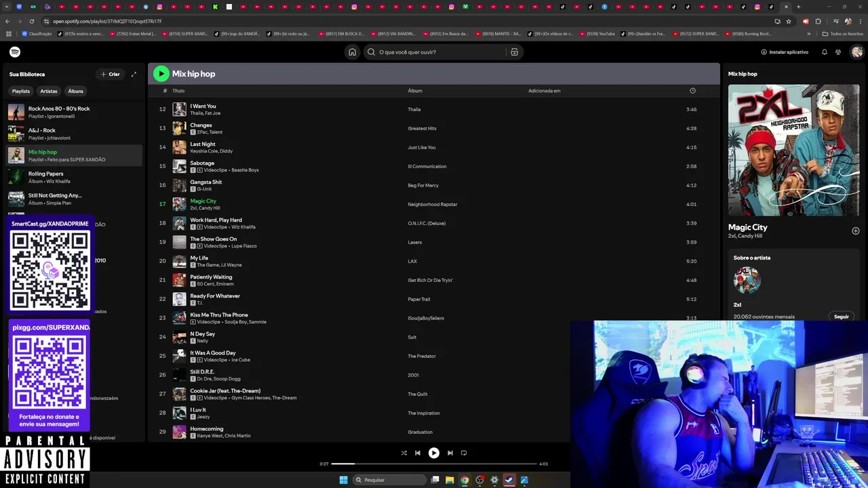Sort by duration clock icon
This screenshot has height=488, width=868.
click(692, 91)
